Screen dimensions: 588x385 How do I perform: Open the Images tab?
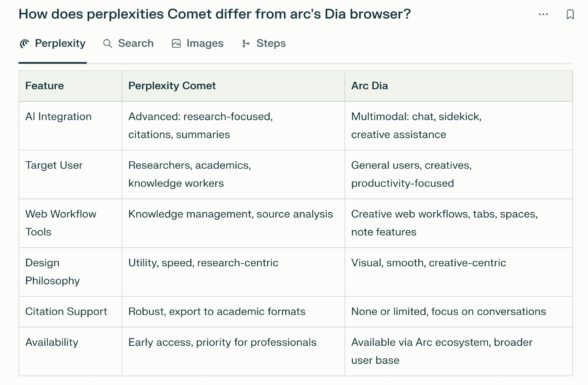(205, 43)
